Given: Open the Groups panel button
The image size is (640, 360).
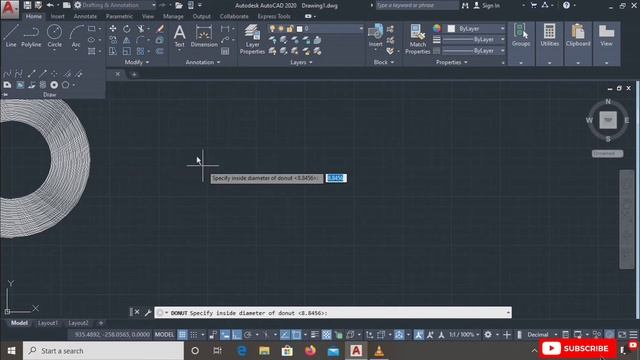Looking at the screenshot, I should click(x=521, y=43).
